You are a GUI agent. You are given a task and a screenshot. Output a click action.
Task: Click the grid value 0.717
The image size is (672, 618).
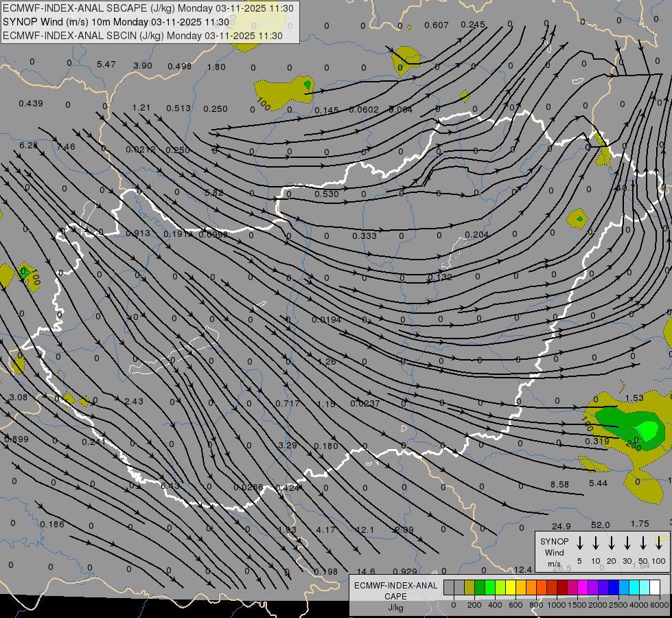tap(288, 404)
